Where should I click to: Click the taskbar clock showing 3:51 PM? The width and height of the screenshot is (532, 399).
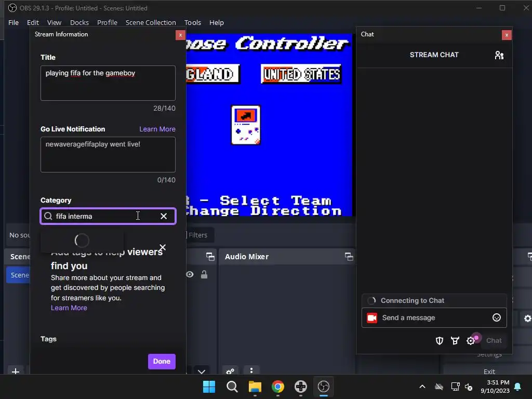[x=495, y=387]
